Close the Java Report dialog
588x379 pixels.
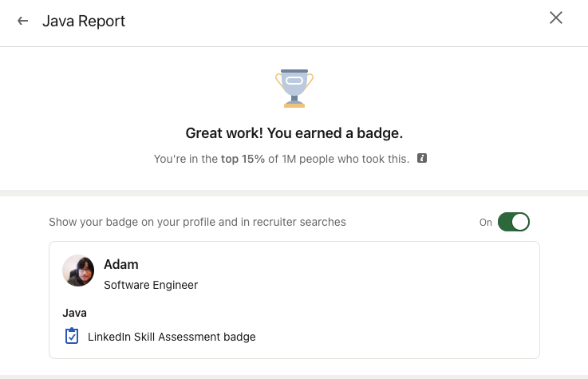(x=556, y=18)
